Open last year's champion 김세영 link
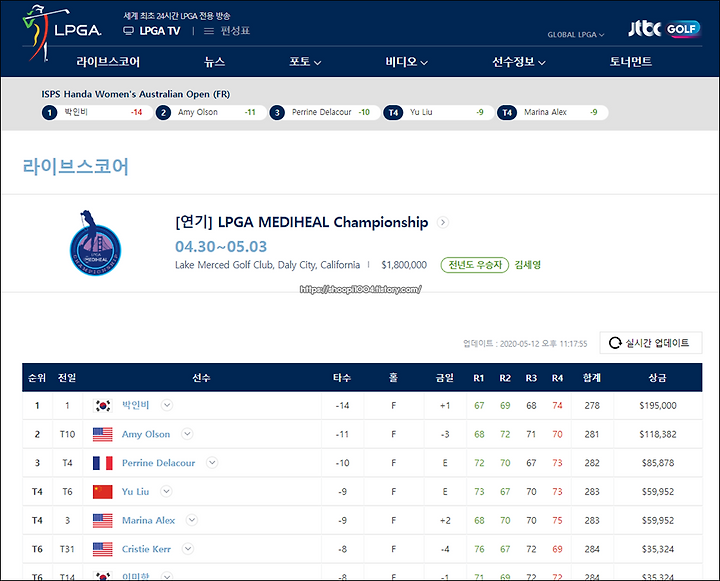This screenshot has width=720, height=581. pyautogui.click(x=528, y=265)
